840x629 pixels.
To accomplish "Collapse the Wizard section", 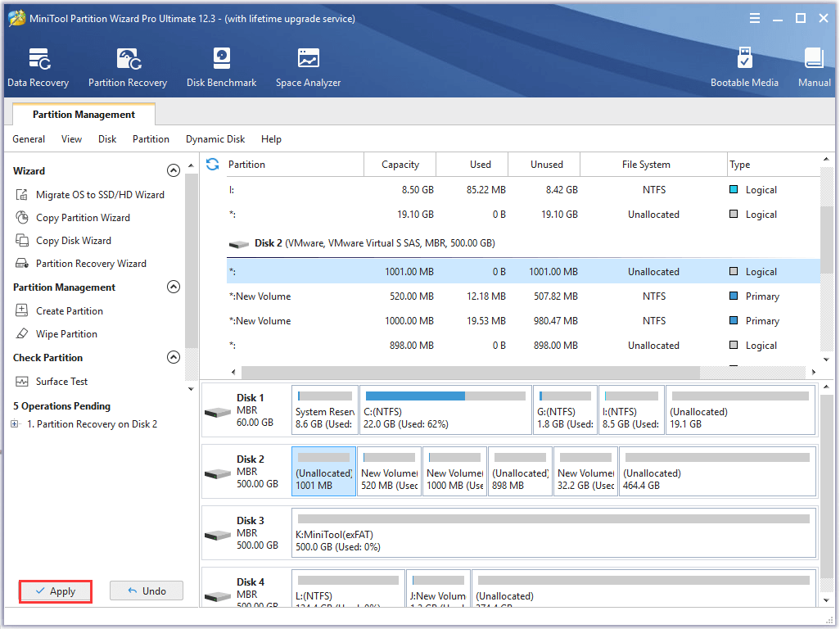I will pyautogui.click(x=174, y=170).
